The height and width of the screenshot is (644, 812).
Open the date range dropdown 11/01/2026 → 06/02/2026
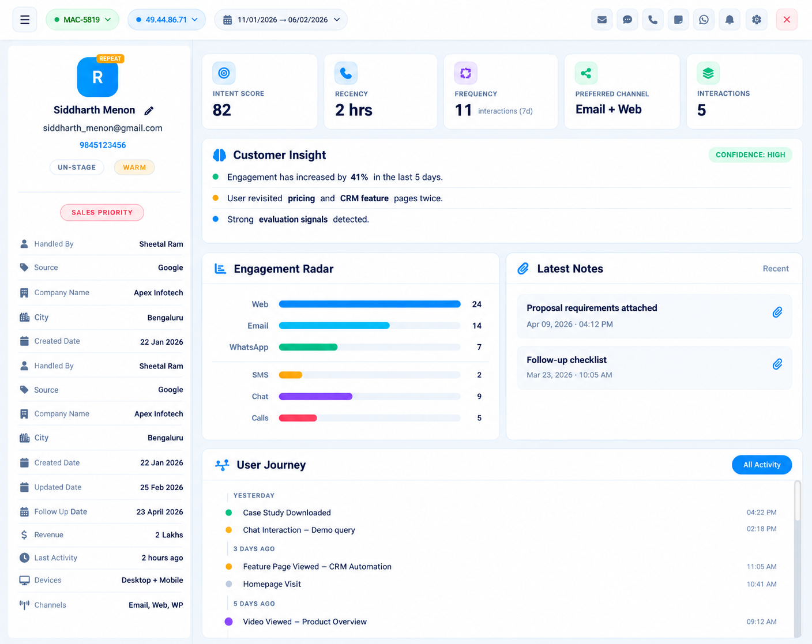(x=281, y=20)
